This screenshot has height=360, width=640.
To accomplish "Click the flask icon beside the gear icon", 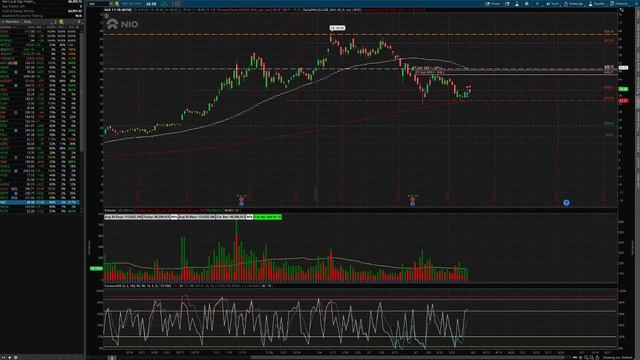I will pyautogui.click(x=517, y=4).
